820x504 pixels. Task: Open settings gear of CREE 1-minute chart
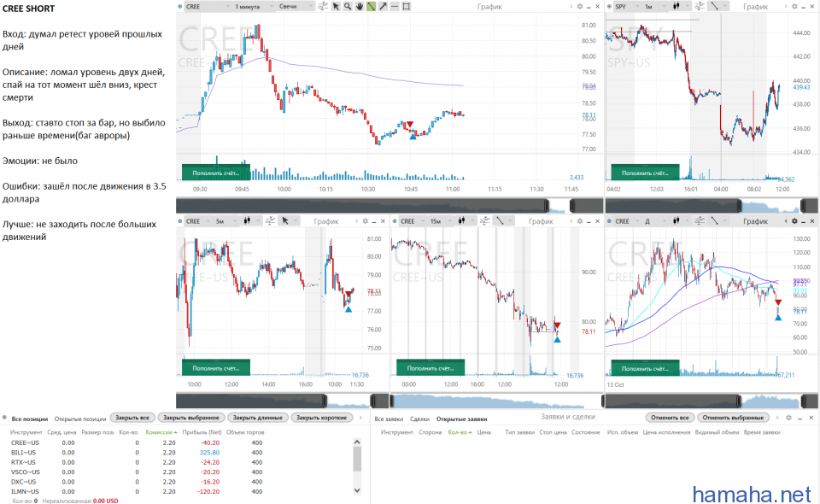point(579,6)
